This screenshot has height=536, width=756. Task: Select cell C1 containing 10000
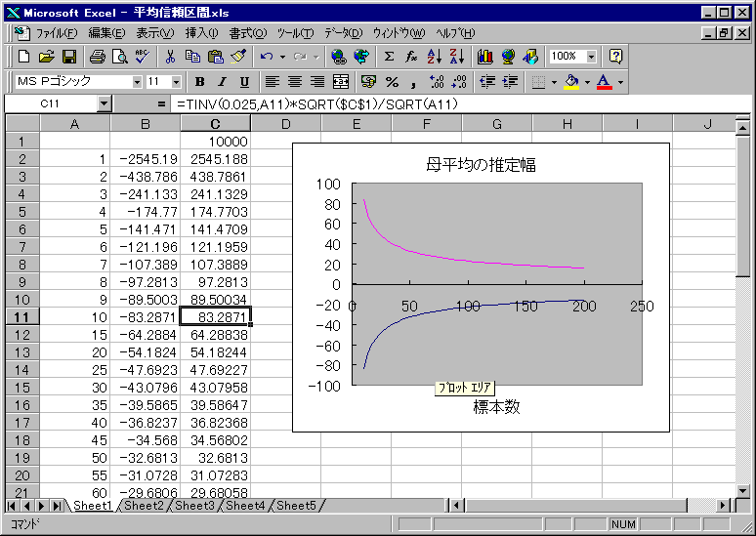pos(216,142)
